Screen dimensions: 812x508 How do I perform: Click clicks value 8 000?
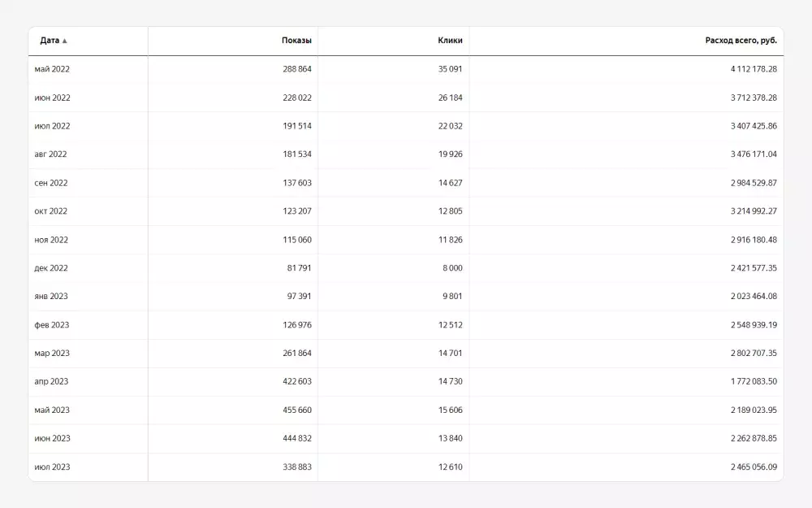(x=452, y=268)
